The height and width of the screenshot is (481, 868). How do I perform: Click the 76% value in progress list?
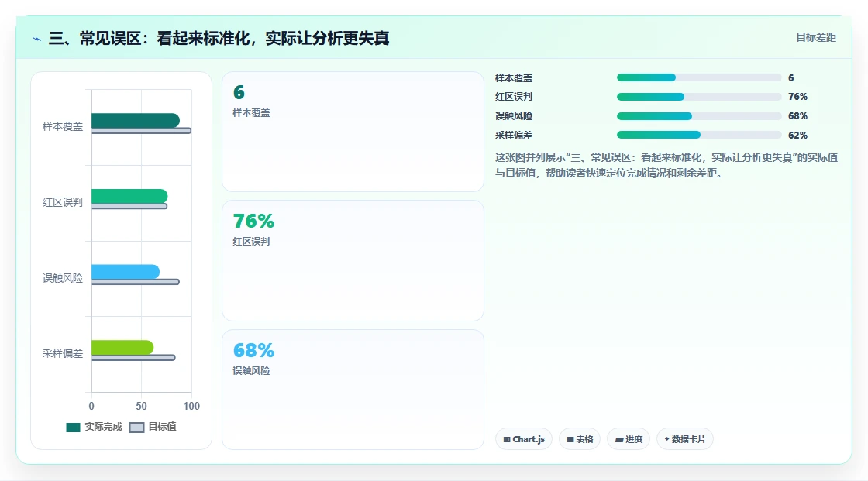[x=797, y=97]
